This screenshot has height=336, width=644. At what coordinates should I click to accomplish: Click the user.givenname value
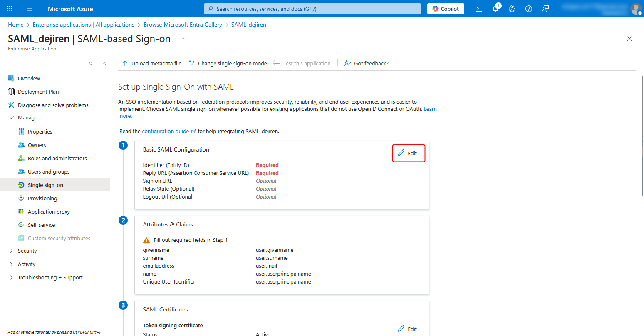pyautogui.click(x=275, y=250)
